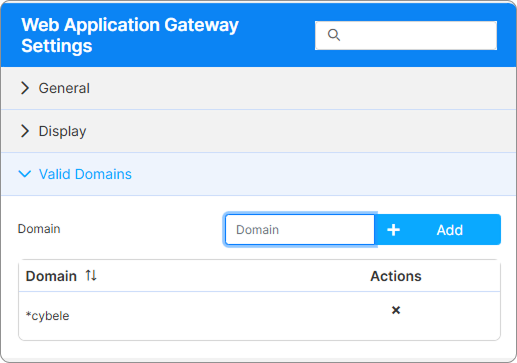Expand the General section chevron
The width and height of the screenshot is (517, 363).
pos(25,88)
